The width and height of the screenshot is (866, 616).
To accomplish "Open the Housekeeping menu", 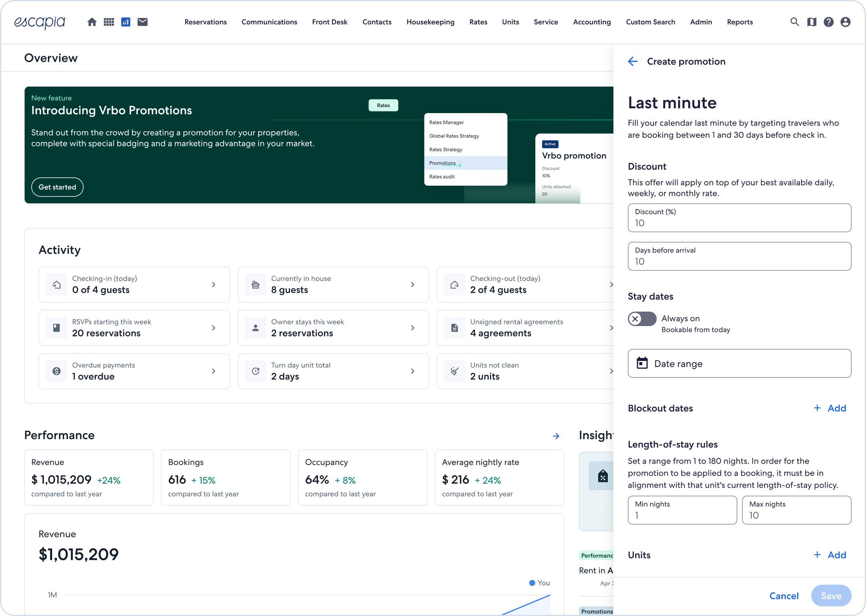I will [x=430, y=22].
